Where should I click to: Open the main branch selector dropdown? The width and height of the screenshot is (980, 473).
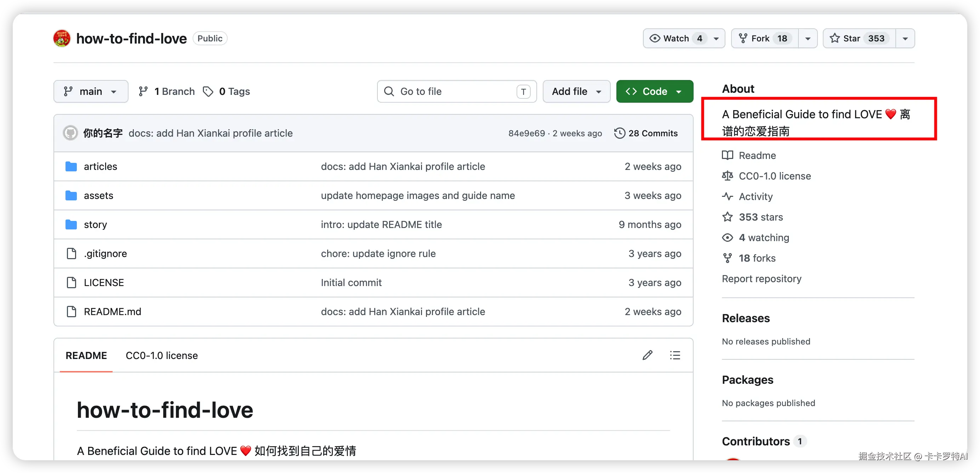[91, 91]
